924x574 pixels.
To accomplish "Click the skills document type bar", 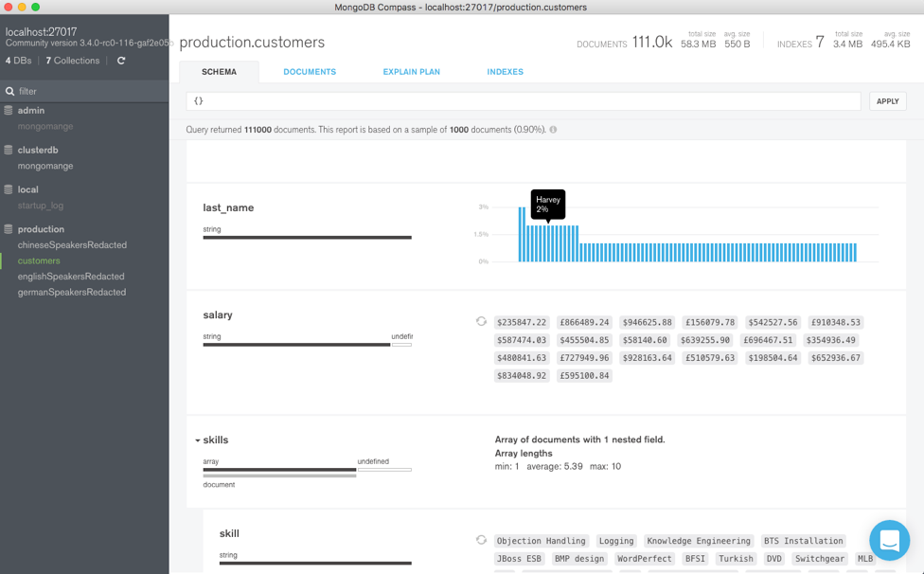I will point(279,475).
